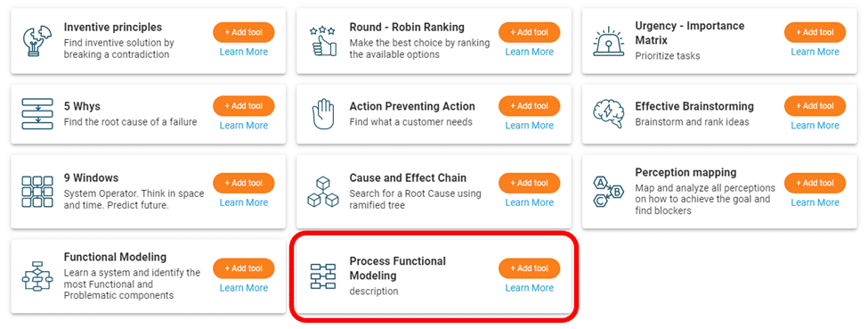Add the Effective Brainstorming tool
This screenshot has width=868, height=329.
coord(815,106)
